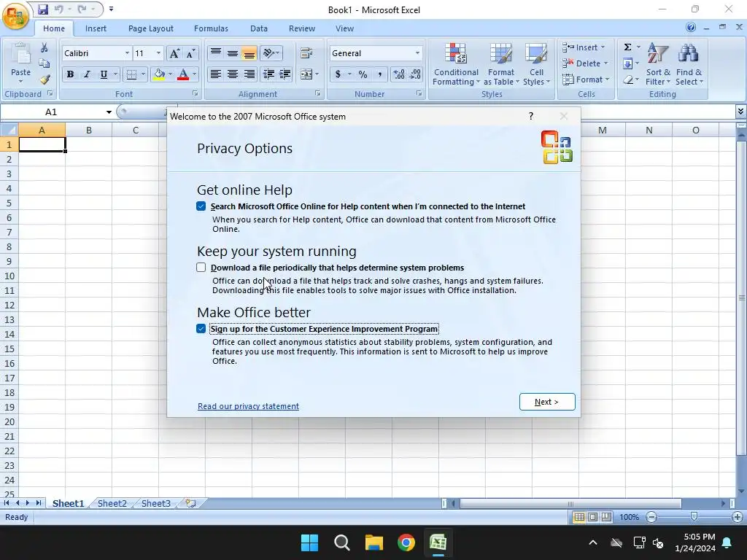This screenshot has width=747, height=560.
Task: Open File Explorer from taskbar
Action: (374, 542)
